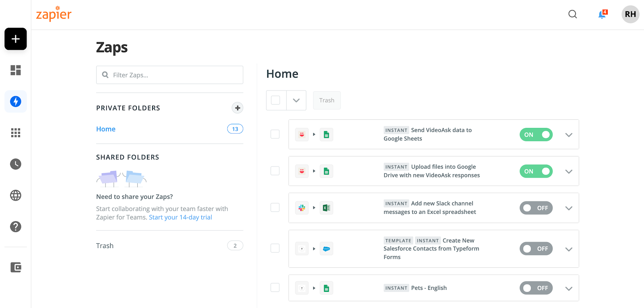The width and height of the screenshot is (644, 308).
Task: Open Zap History clock icon
Action: 16,164
